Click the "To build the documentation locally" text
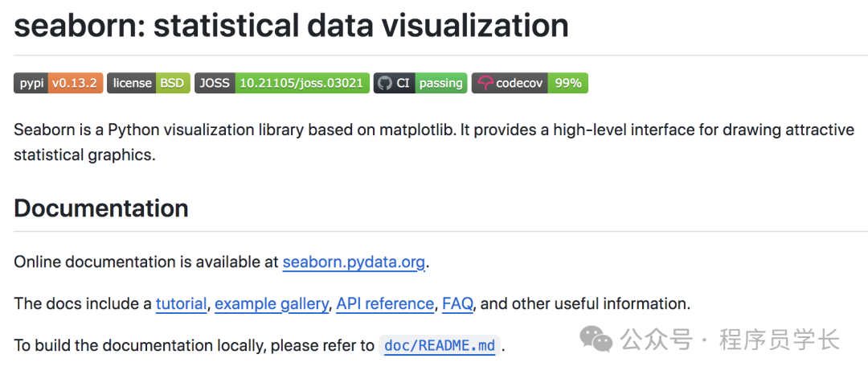Screen dimensions: 868x375 (193, 346)
